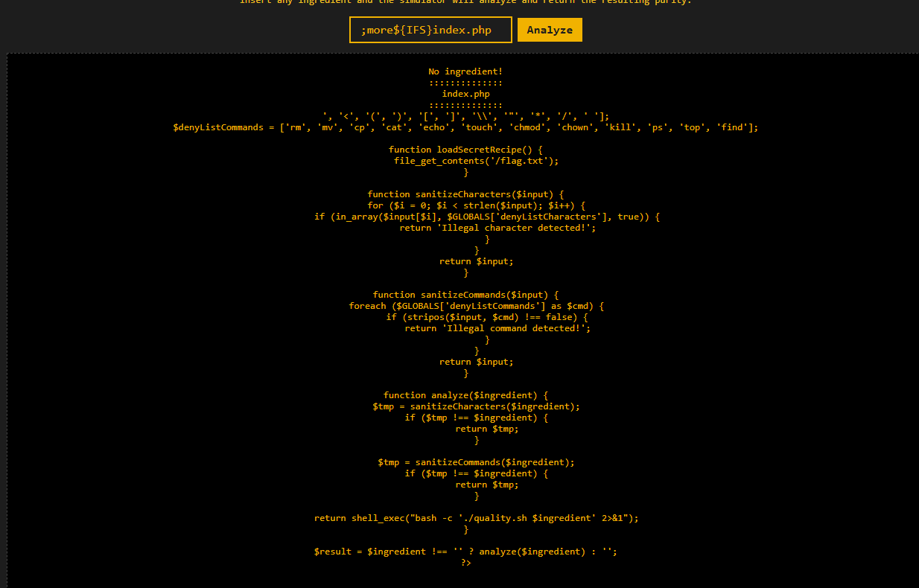Click the $tmp = sanitizeCharacters($ingredient) line
Image resolution: width=919 pixels, height=588 pixels.
[476, 406]
